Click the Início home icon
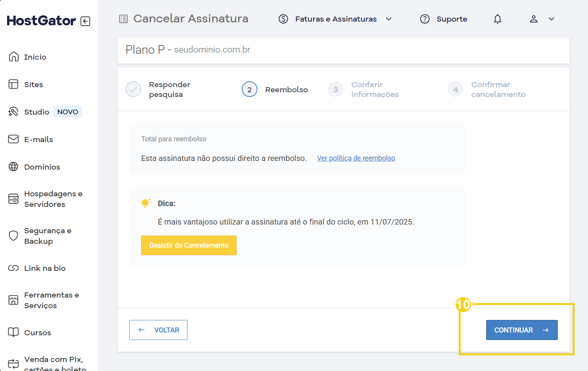Screen dimensions: 588x371 (13, 57)
